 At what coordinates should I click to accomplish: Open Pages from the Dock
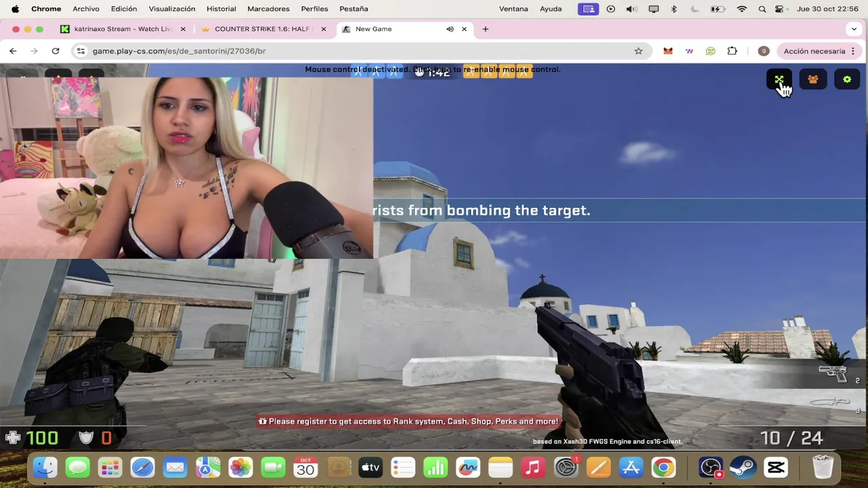[x=598, y=468]
